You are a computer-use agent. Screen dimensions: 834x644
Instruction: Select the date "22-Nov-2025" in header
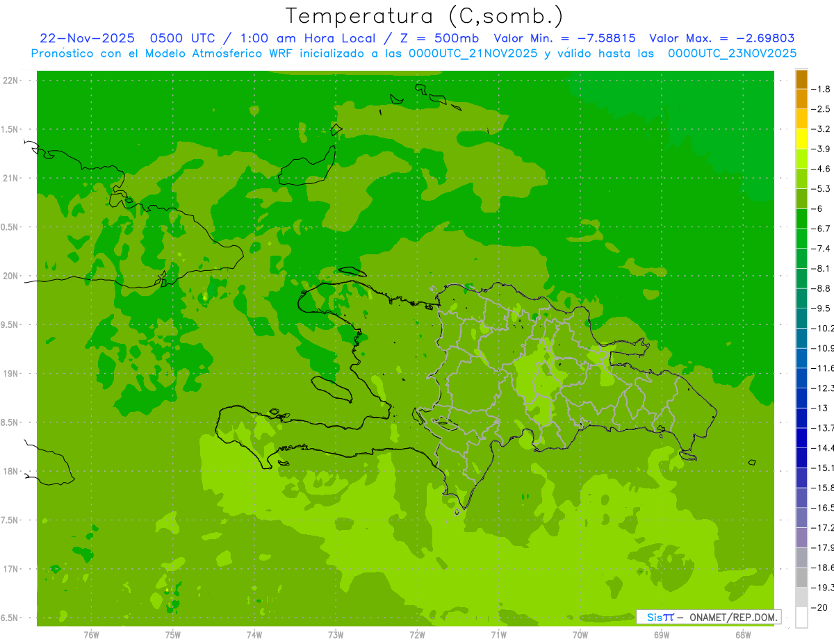87,38
